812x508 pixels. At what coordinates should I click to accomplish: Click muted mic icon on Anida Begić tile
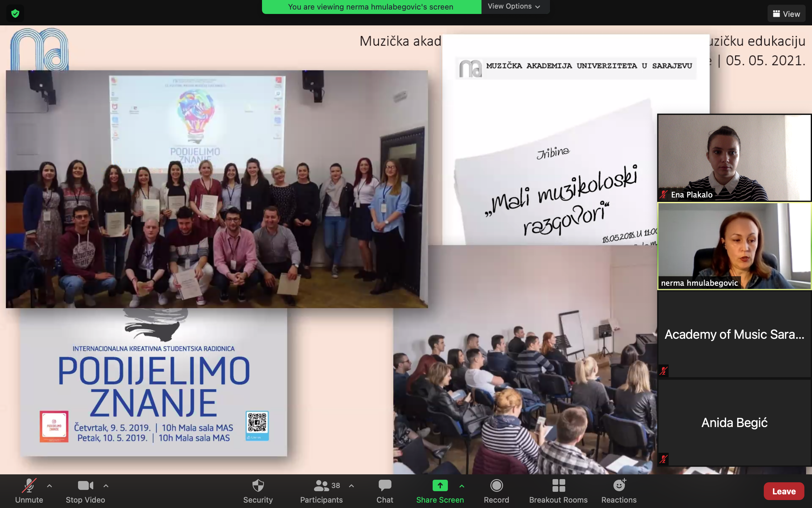(663, 459)
